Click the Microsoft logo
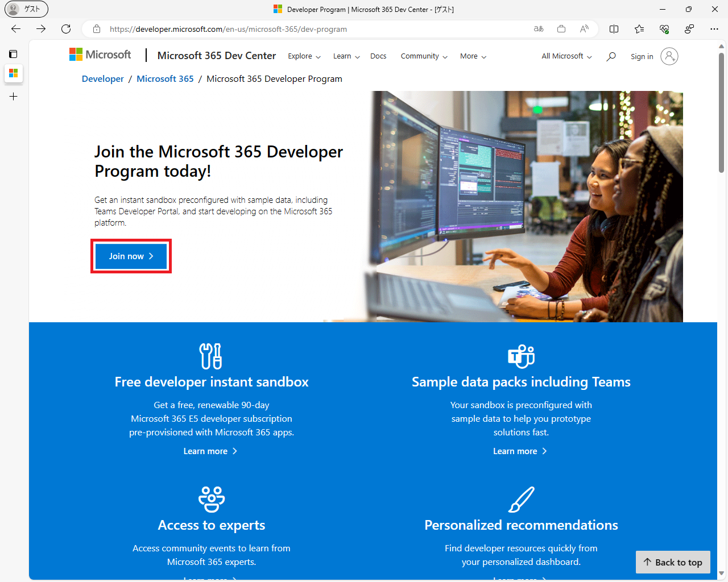The height and width of the screenshot is (582, 728). (100, 55)
